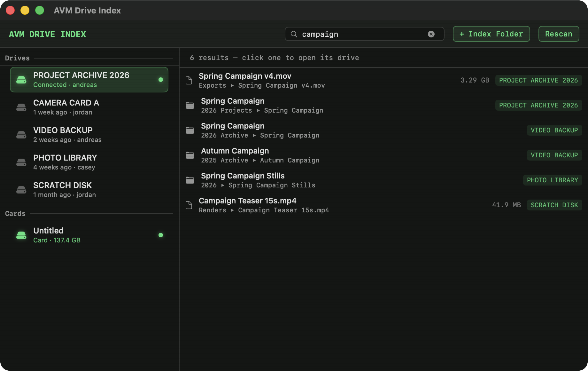The image size is (588, 371).
Task: Click folder icon of 2026 Archive Spring Campaign
Action: (x=190, y=130)
